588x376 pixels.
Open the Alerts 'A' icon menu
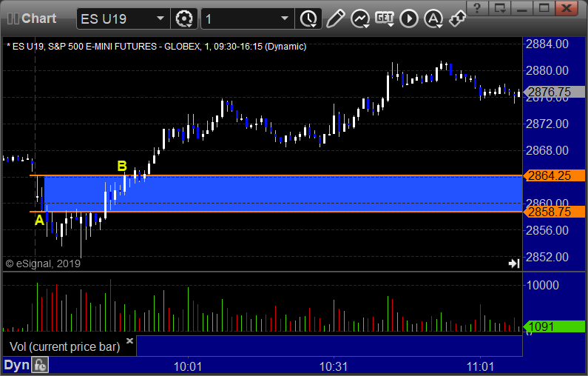[433, 19]
